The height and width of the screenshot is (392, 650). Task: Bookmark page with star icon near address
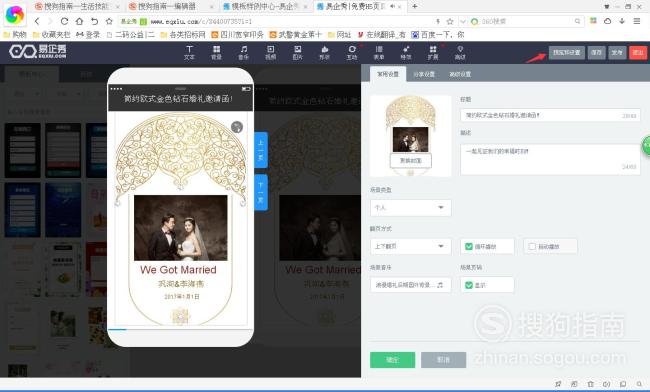[109, 21]
